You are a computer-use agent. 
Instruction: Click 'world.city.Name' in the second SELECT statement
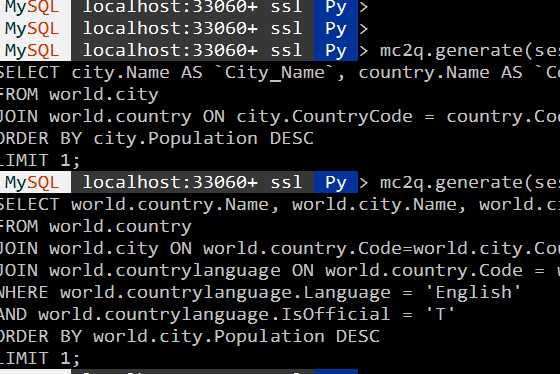coord(374,205)
